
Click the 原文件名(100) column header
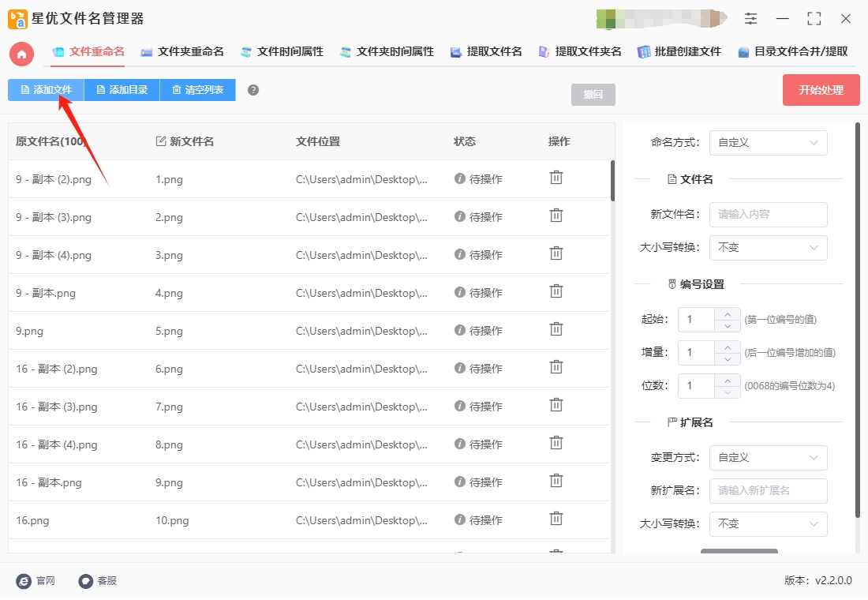[51, 141]
